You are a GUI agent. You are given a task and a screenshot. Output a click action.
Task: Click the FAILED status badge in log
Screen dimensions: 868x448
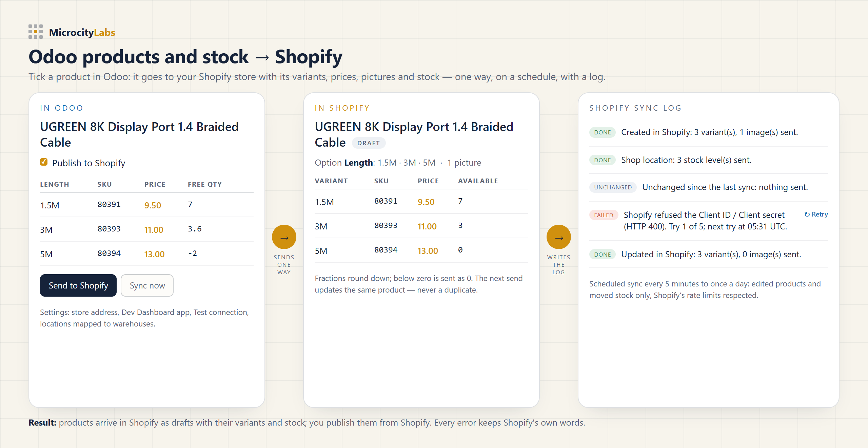coord(604,215)
